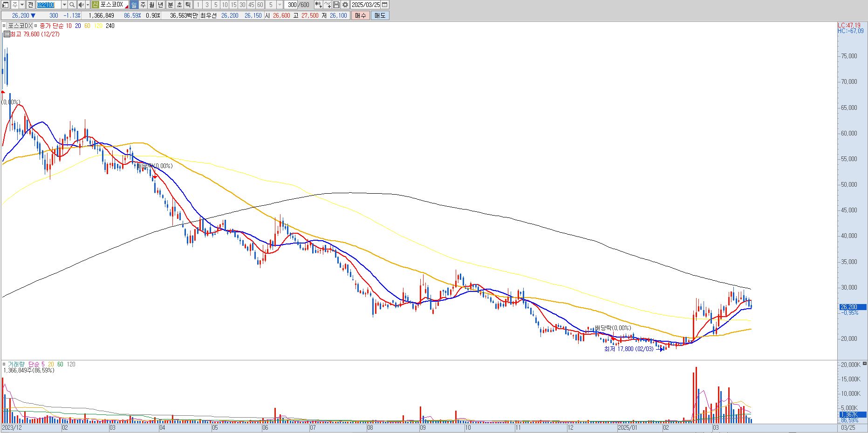Click the stock code input 022100
The height and width of the screenshot is (433, 868).
click(48, 5)
